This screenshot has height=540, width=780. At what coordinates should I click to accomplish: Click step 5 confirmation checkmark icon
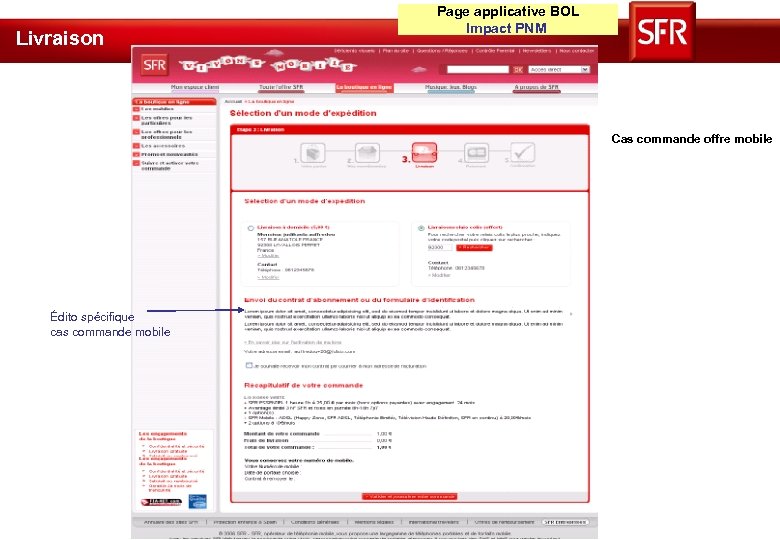tap(523, 153)
